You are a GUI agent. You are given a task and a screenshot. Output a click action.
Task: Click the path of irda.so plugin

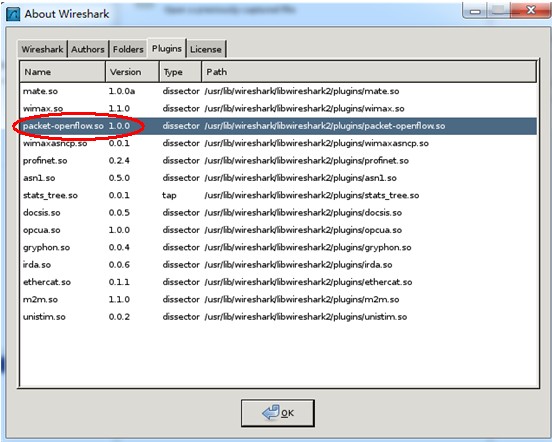click(x=299, y=265)
